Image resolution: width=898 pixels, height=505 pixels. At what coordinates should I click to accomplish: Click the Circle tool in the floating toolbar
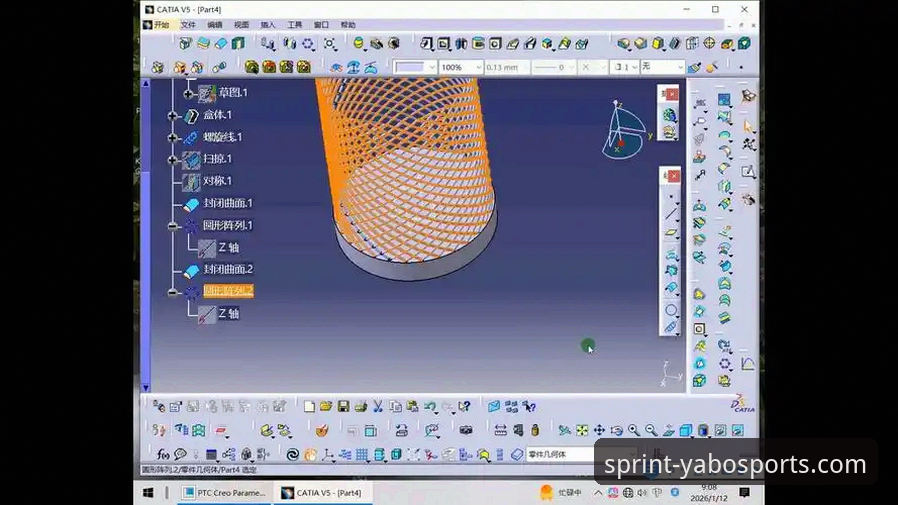click(x=671, y=310)
